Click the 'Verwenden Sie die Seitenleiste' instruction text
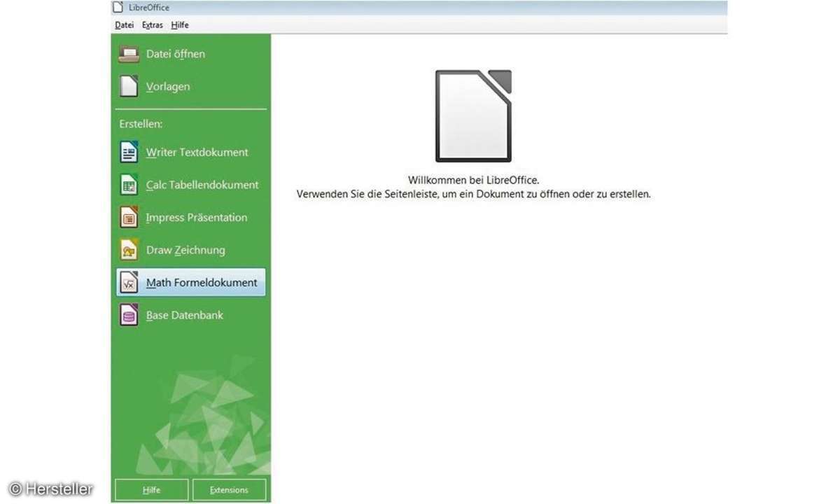 pyautogui.click(x=473, y=194)
